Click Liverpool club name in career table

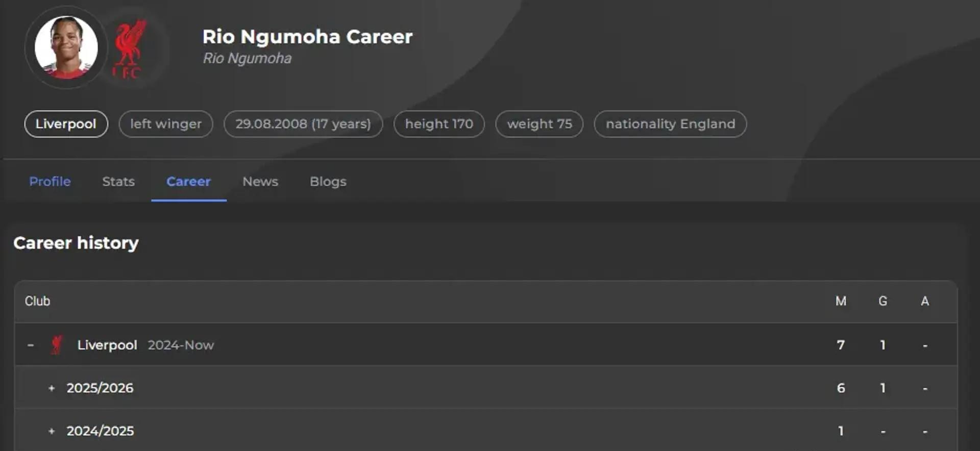tap(107, 345)
